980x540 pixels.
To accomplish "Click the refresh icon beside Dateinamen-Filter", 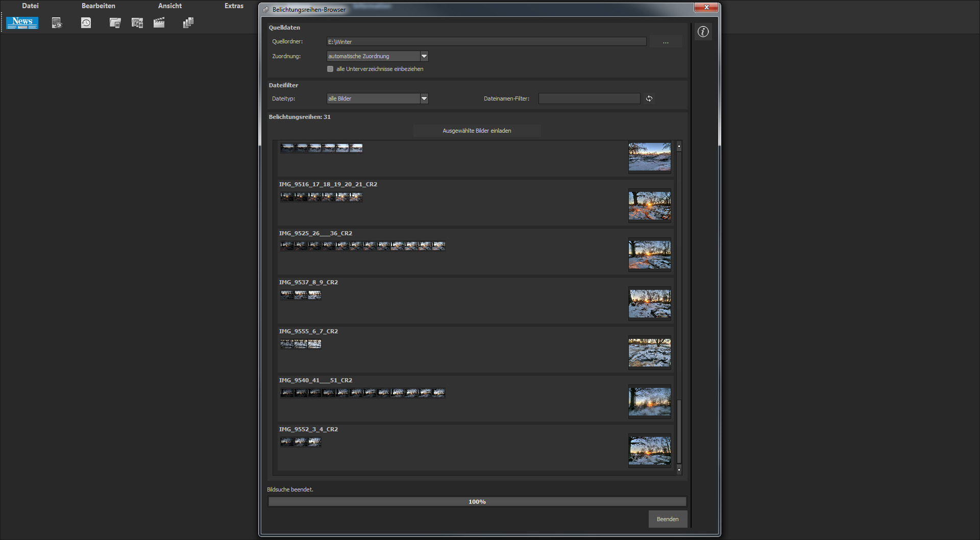I will 649,99.
